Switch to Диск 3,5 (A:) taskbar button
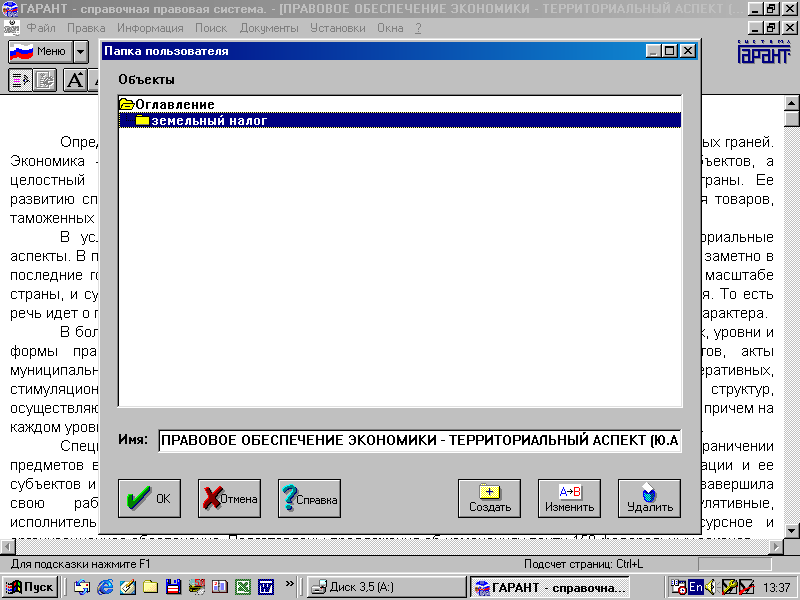 point(387,587)
